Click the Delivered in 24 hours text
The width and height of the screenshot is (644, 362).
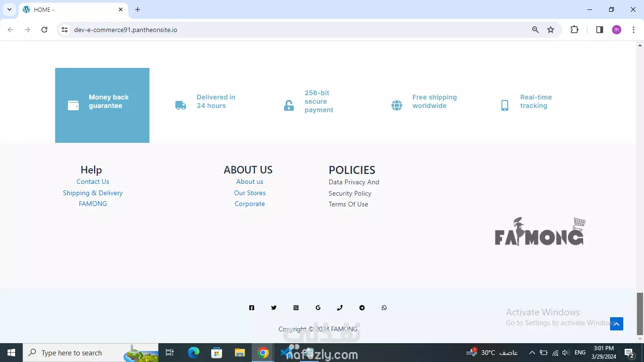pos(216,101)
